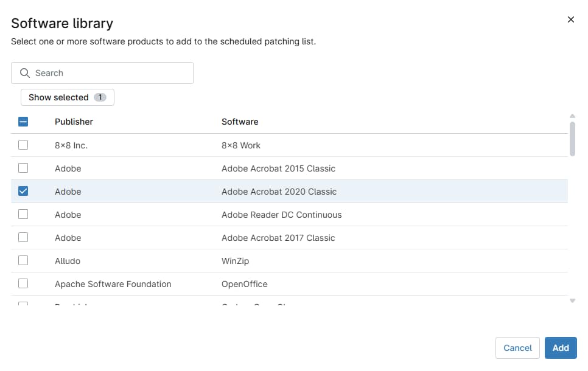Enable the Adobe Reader DC Continuous checkbox
Screen dimensions: 588x371
23,214
